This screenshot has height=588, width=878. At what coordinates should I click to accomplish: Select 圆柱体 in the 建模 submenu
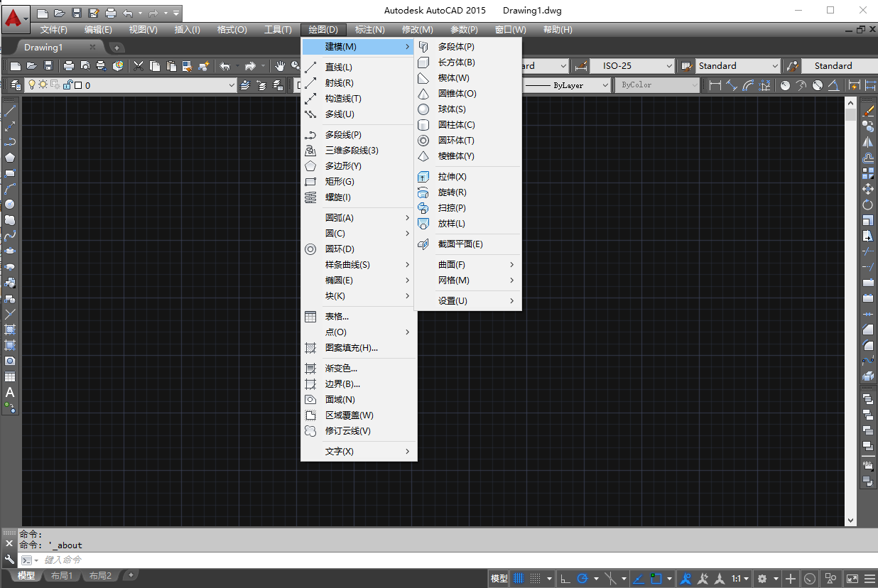(455, 124)
